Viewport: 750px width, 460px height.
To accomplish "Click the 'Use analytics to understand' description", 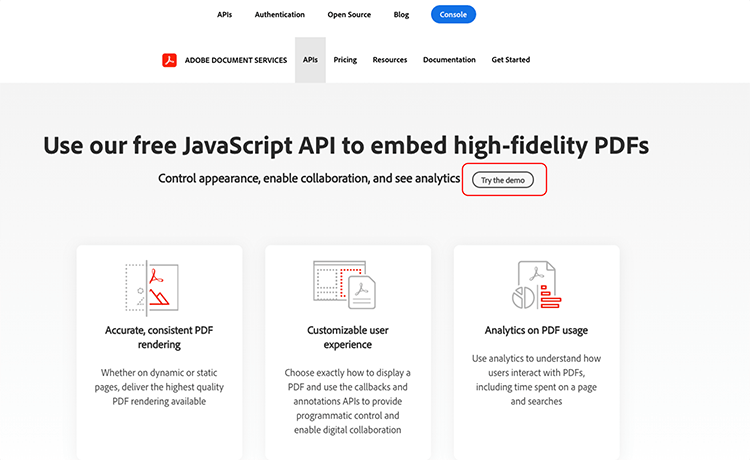I will [536, 380].
